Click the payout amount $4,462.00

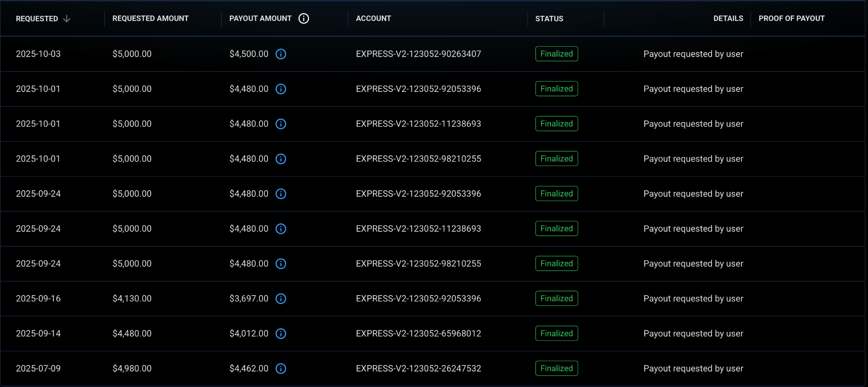(249, 368)
